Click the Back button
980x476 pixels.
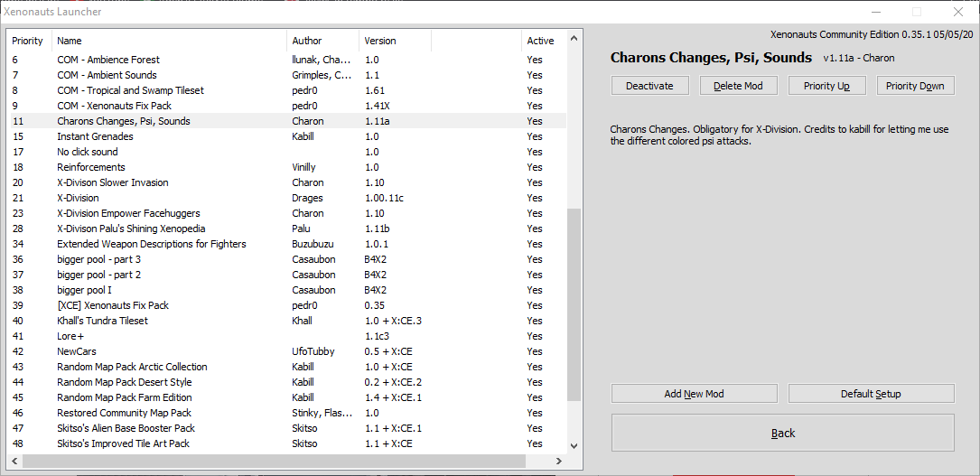point(782,433)
